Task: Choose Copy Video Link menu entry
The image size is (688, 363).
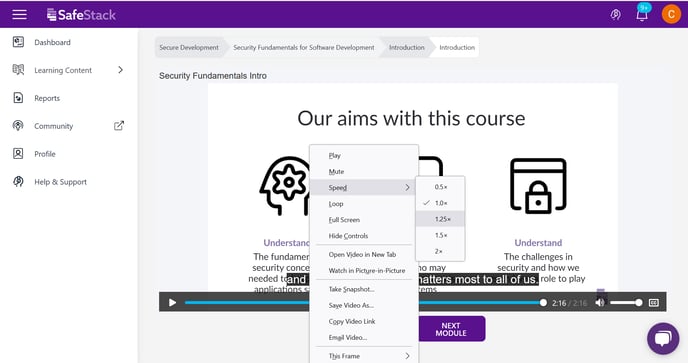Action: [x=364, y=321]
